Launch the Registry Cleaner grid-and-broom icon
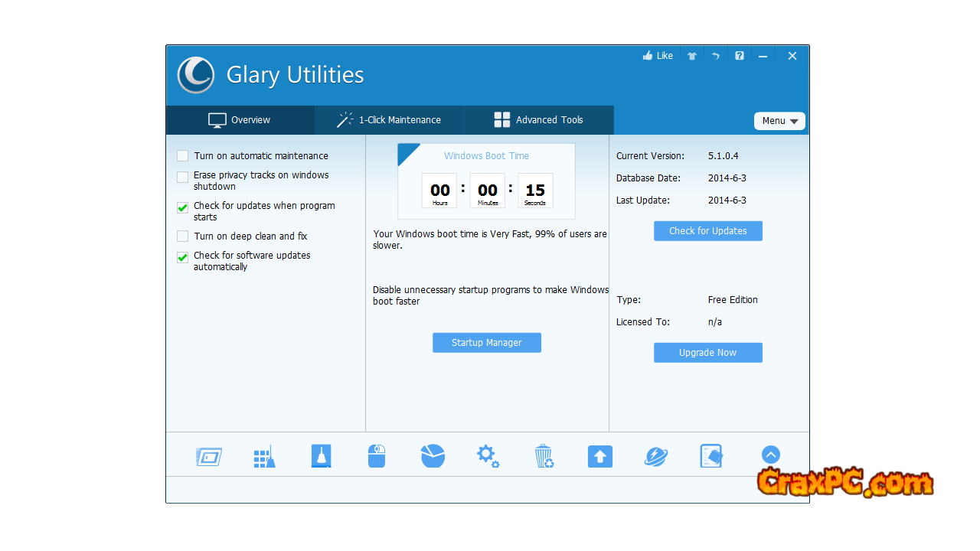The width and height of the screenshot is (980, 551). (264, 457)
